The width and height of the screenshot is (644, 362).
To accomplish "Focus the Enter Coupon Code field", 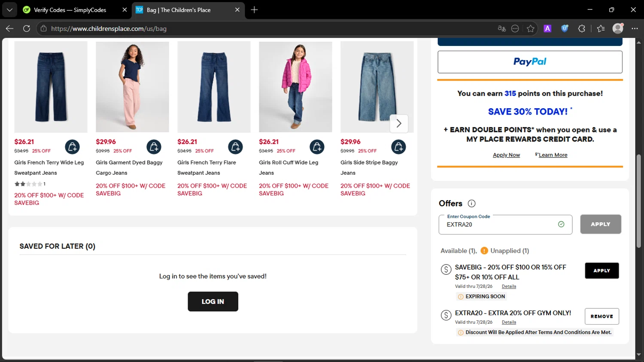I will click(x=505, y=225).
